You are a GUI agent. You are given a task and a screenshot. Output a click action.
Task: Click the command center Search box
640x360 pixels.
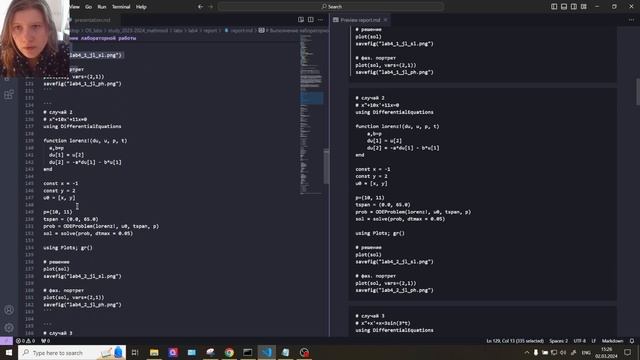pyautogui.click(x=331, y=7)
